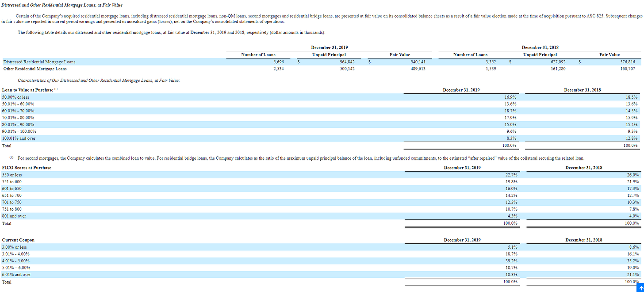Select unpaid principal value 500,142
This screenshot has height=292, width=644.
347,69
